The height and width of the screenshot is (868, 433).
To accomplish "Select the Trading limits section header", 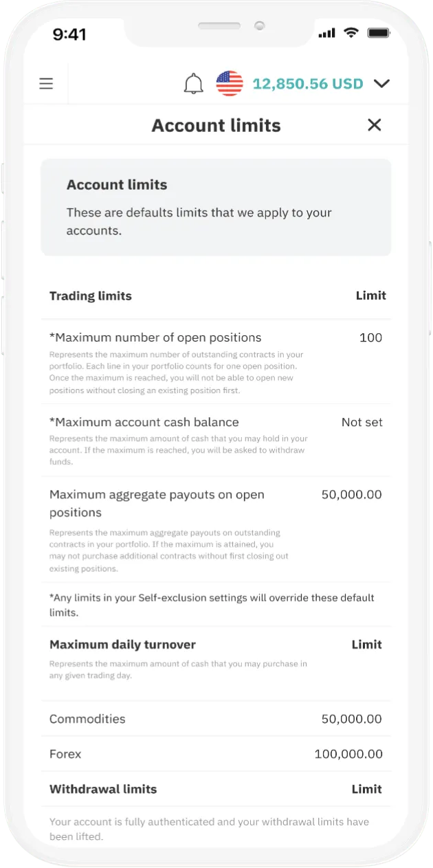I will coord(91,296).
